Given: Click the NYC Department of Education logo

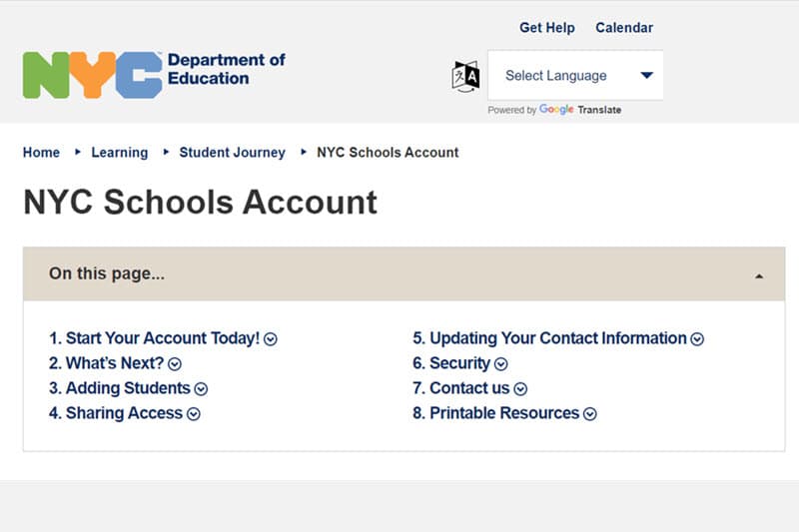Looking at the screenshot, I should (154, 75).
